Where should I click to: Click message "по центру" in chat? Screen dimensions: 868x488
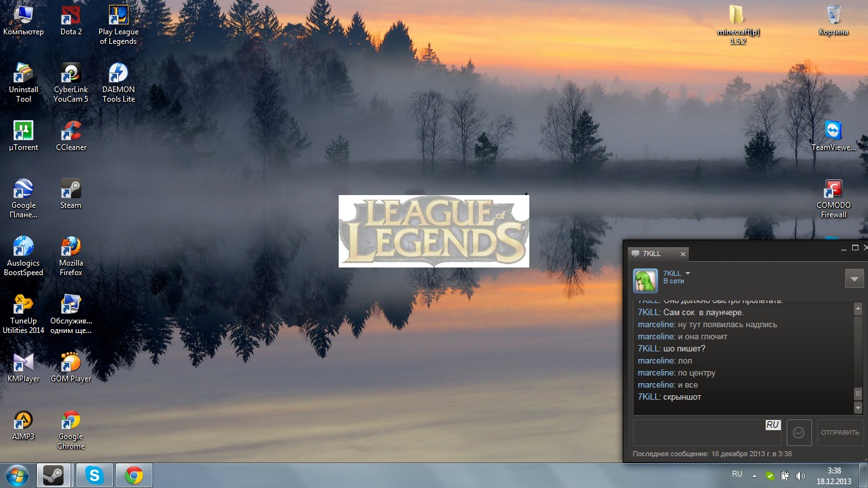coord(696,373)
